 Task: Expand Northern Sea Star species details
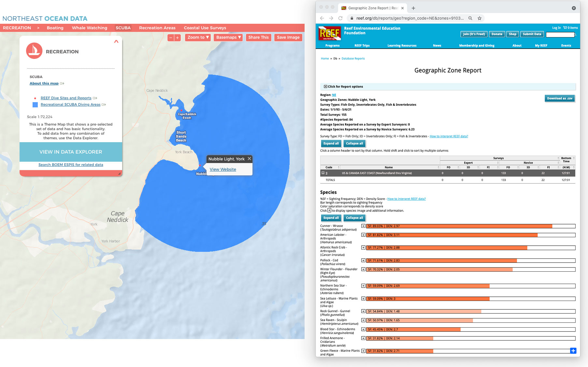click(x=363, y=286)
